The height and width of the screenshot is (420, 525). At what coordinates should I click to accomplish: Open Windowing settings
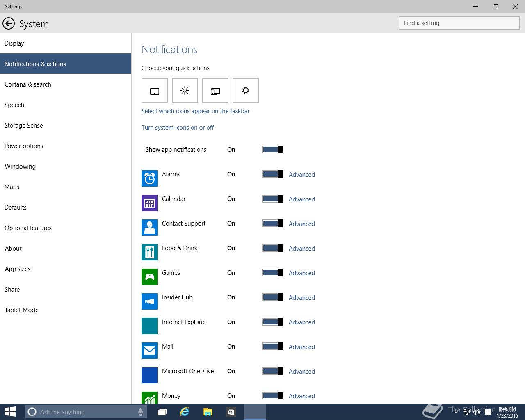pyautogui.click(x=66, y=166)
